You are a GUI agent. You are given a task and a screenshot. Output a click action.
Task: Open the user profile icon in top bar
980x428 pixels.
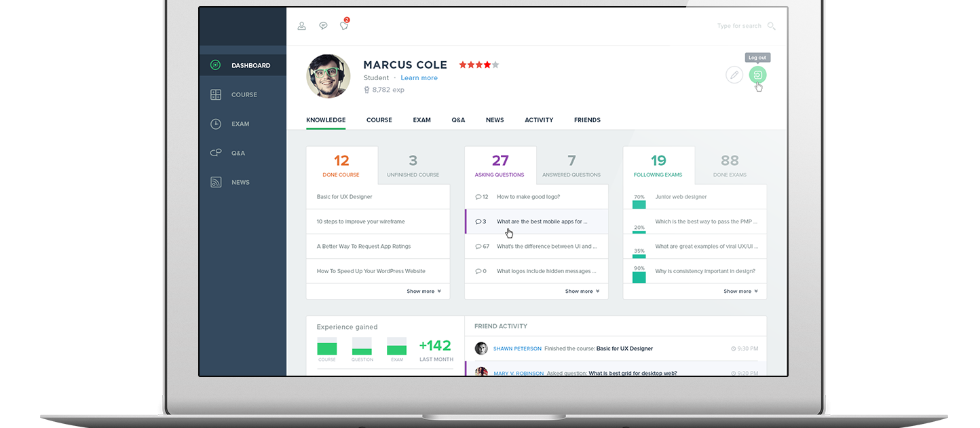[x=302, y=26]
